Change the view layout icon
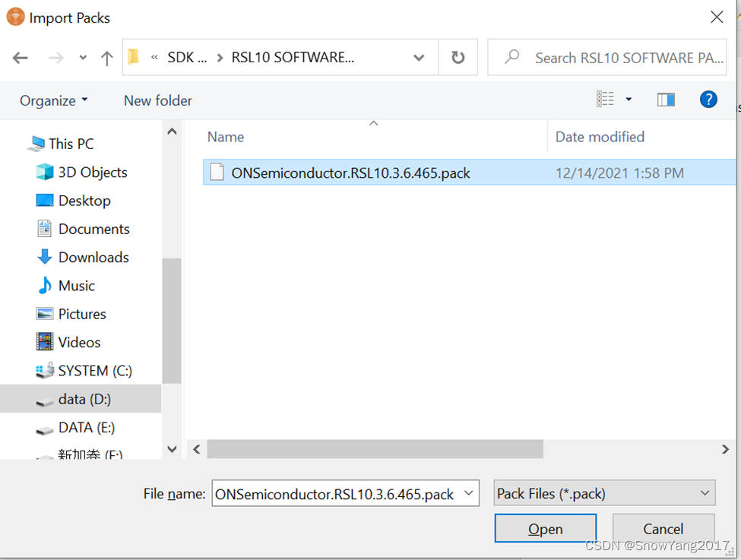This screenshot has height=560, width=741. click(x=606, y=100)
